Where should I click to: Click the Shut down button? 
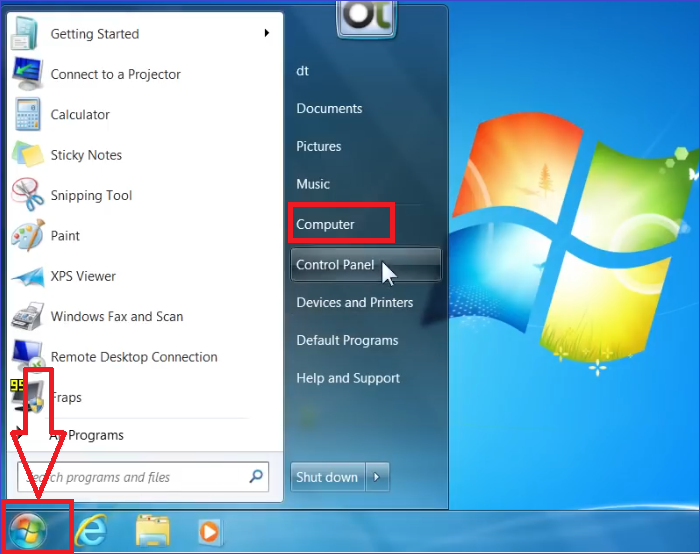328,477
